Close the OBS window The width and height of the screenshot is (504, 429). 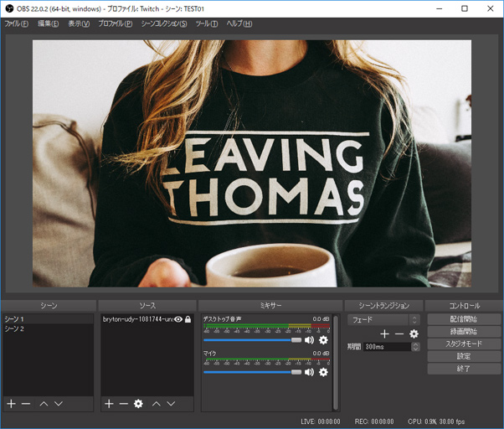(490, 8)
